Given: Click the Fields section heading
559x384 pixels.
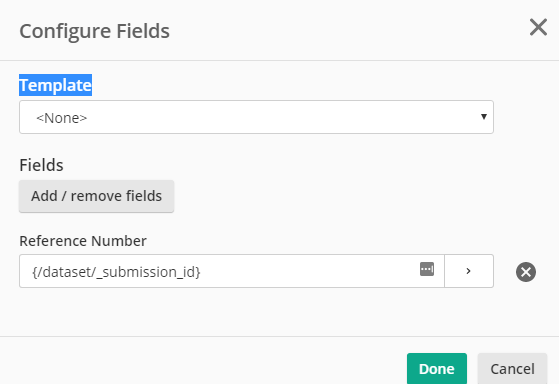Looking at the screenshot, I should pyautogui.click(x=41, y=165).
